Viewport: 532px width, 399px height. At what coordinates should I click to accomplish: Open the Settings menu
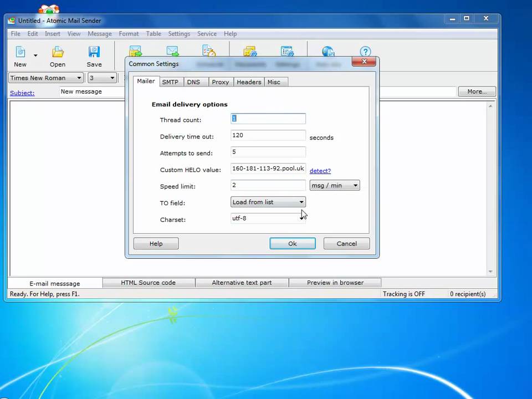(x=178, y=34)
